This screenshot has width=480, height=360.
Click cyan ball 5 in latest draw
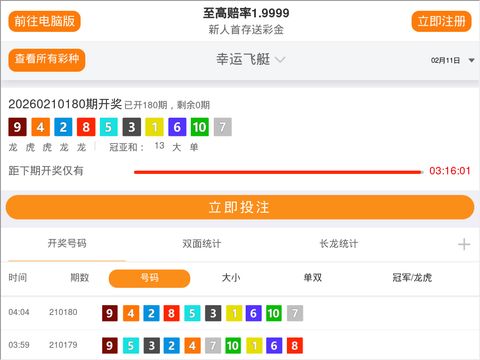pyautogui.click(x=109, y=127)
